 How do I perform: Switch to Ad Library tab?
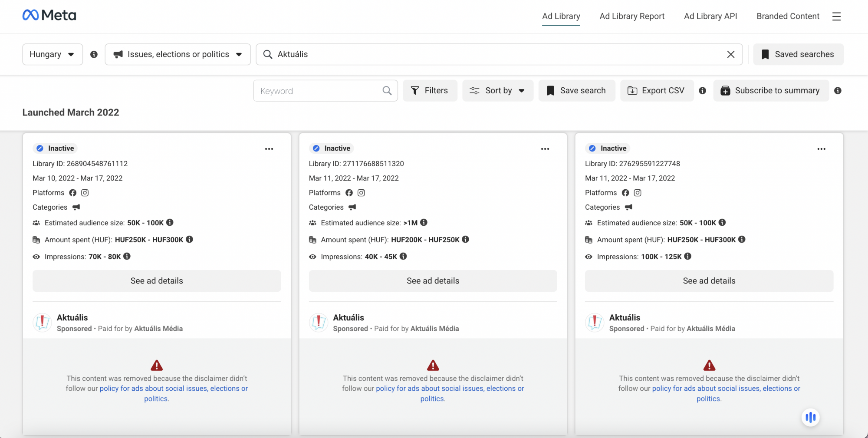click(561, 16)
